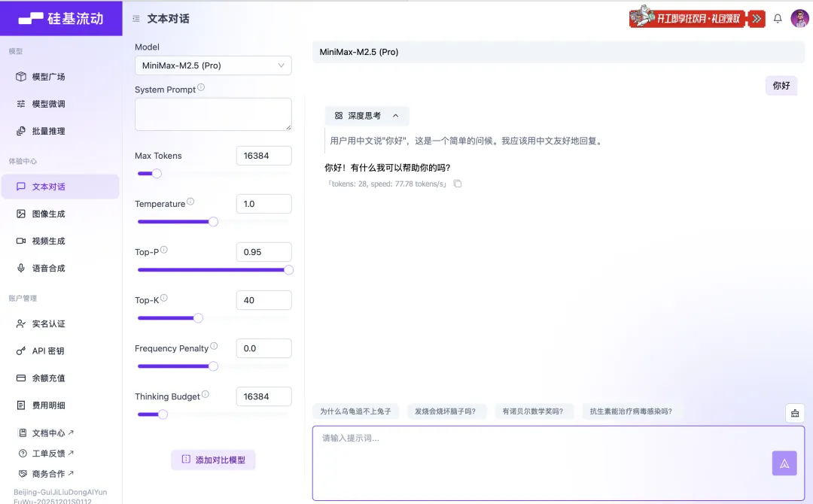Show System Prompt help info icon
The height and width of the screenshot is (504, 813).
pos(201,87)
